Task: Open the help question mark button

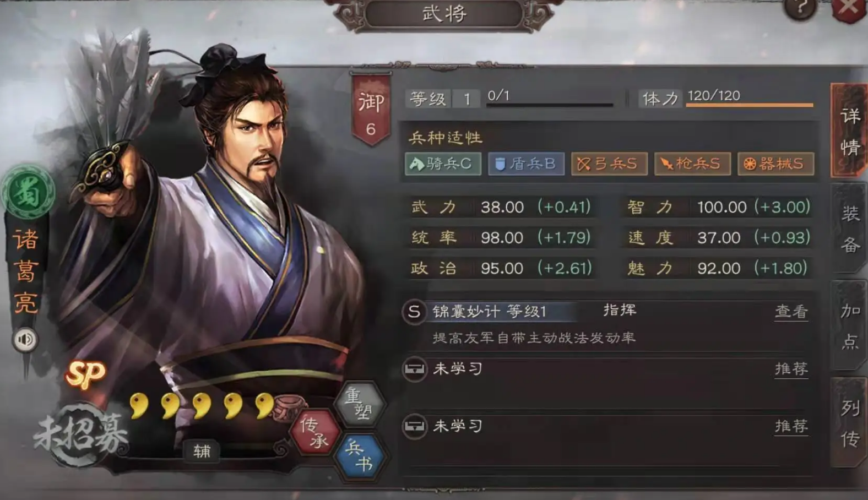Action: (800, 8)
